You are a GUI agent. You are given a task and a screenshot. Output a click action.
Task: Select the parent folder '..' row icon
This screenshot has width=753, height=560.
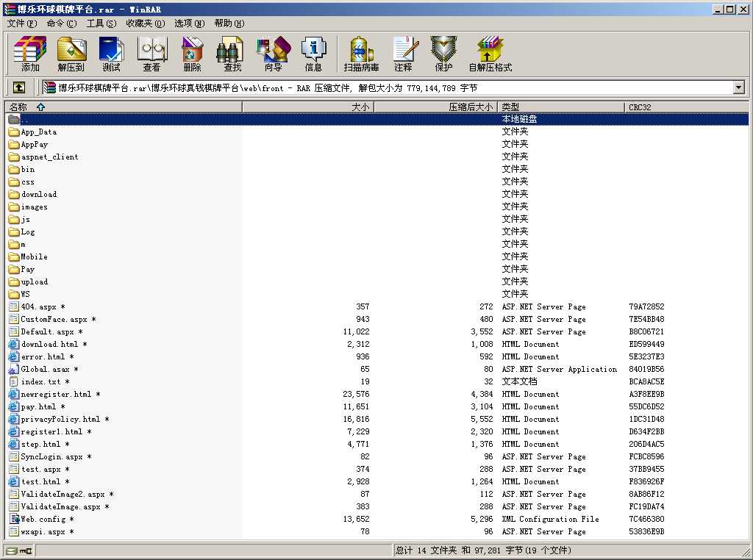pyautogui.click(x=14, y=119)
